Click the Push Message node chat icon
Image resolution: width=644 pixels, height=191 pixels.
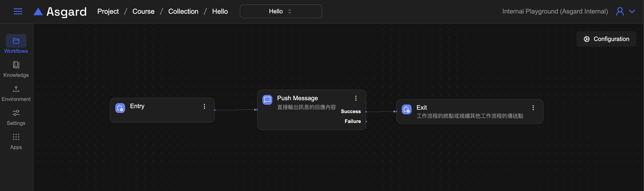[267, 100]
